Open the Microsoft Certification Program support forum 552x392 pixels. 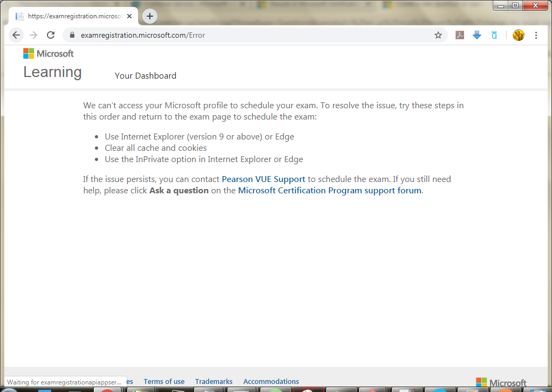330,190
